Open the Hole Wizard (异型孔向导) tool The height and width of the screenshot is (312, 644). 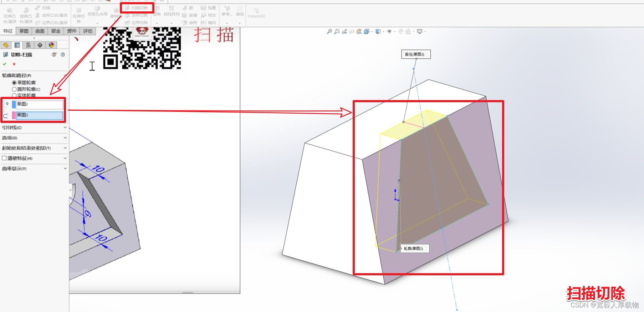coord(97,12)
